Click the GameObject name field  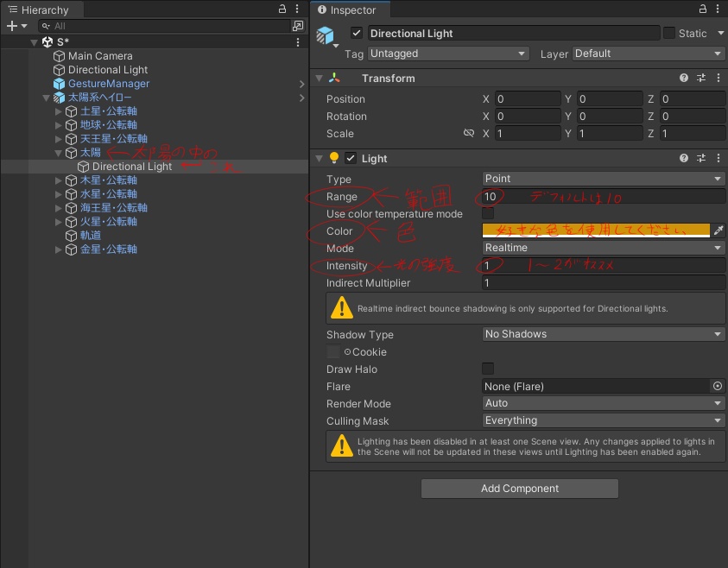(514, 34)
